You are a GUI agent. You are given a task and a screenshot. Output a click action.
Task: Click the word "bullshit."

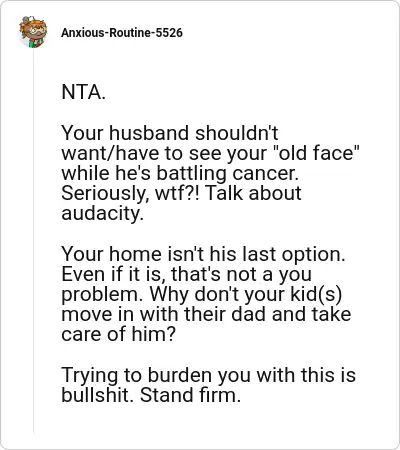tap(97, 395)
